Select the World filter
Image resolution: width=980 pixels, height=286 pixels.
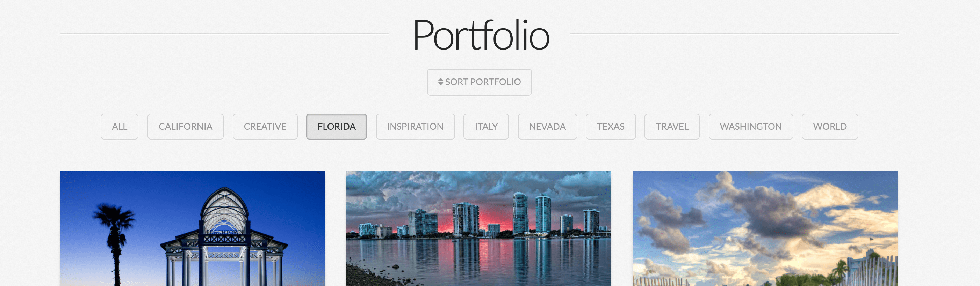(x=830, y=127)
